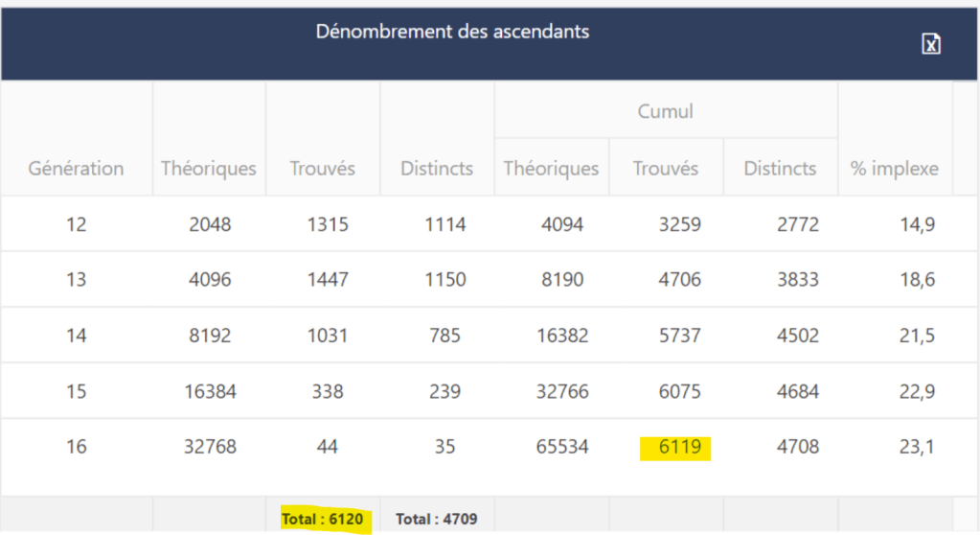Click the 32768 theoretical ancestors cell

point(208,447)
